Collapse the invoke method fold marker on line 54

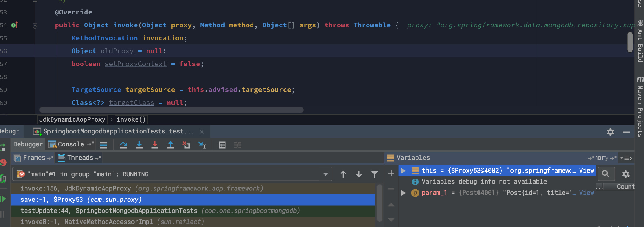[x=35, y=25]
